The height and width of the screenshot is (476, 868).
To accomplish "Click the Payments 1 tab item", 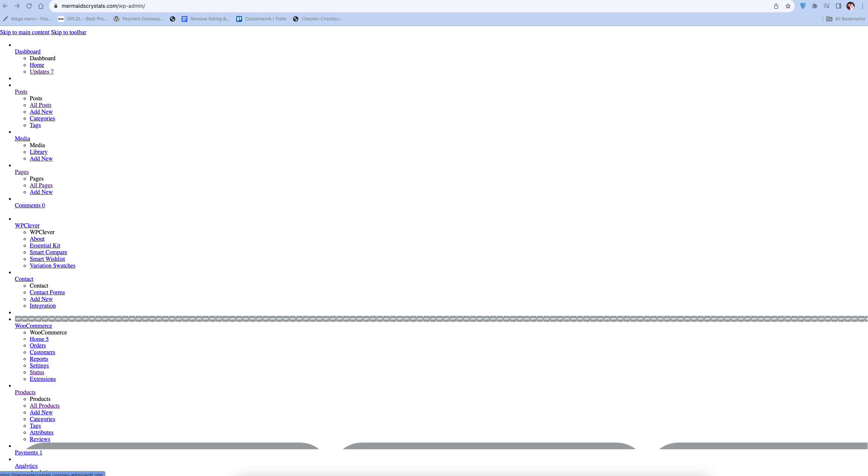I will click(28, 452).
